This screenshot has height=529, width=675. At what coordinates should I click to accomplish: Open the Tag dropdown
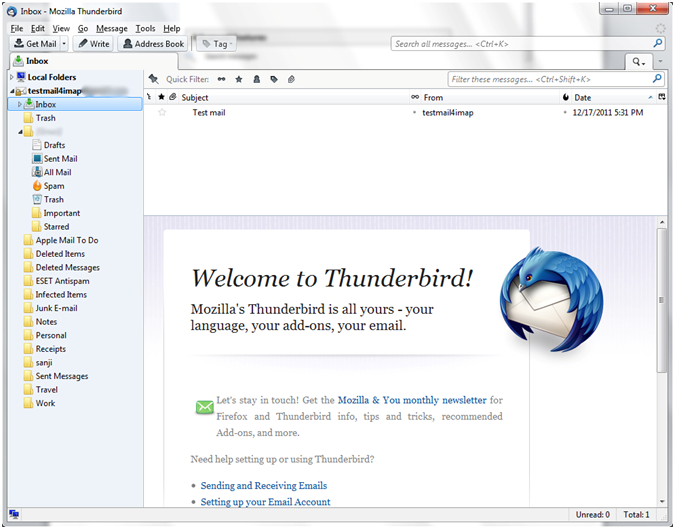click(x=217, y=44)
